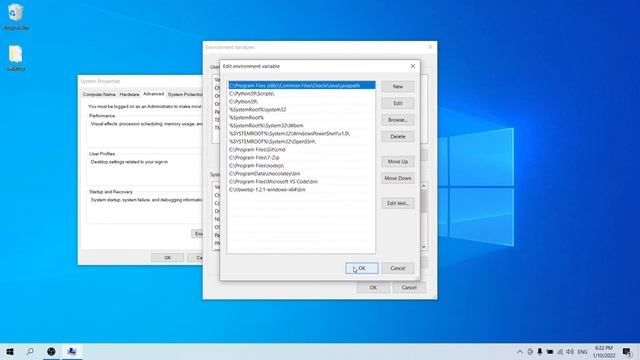Screen dimensions: 640x360
Task: Select the System Properties taskbar icon
Action: pyautogui.click(x=71, y=351)
